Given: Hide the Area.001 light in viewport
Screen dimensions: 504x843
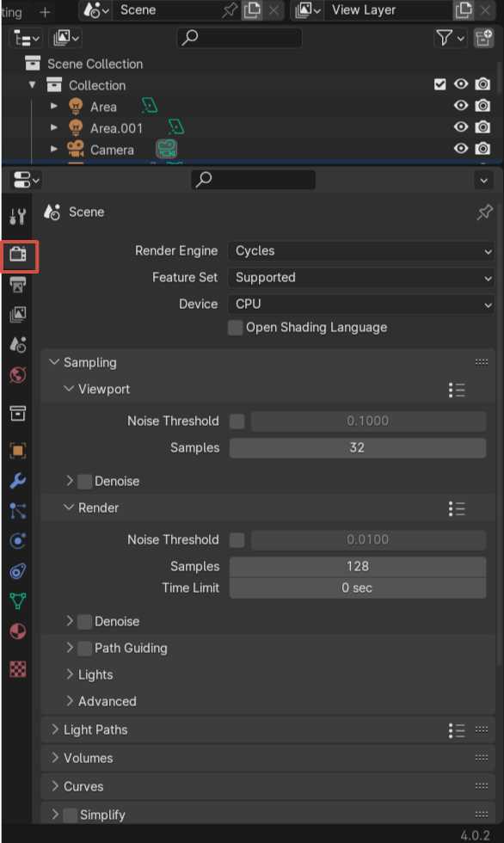Looking at the screenshot, I should coord(461,127).
